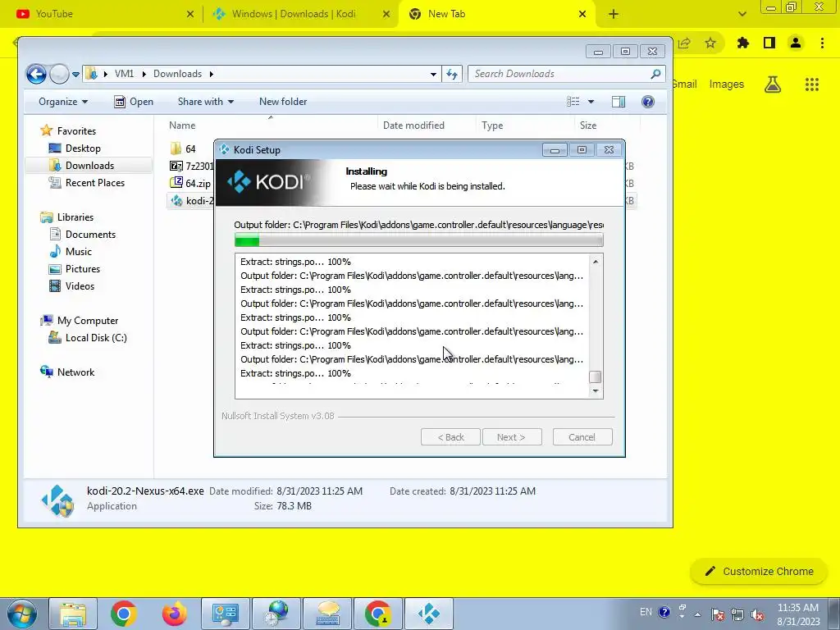Click the Refresh icon next to address bar
The image size is (840, 630).
pyautogui.click(x=452, y=74)
